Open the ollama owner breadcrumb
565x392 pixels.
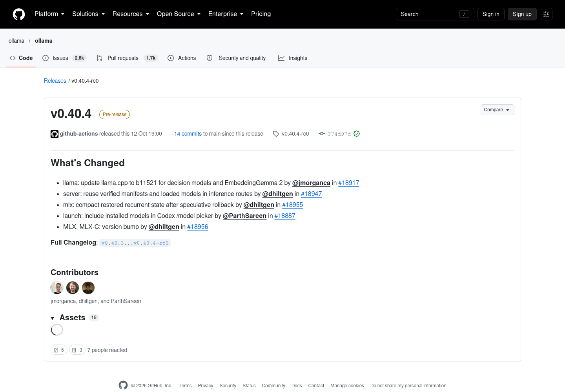pyautogui.click(x=16, y=41)
